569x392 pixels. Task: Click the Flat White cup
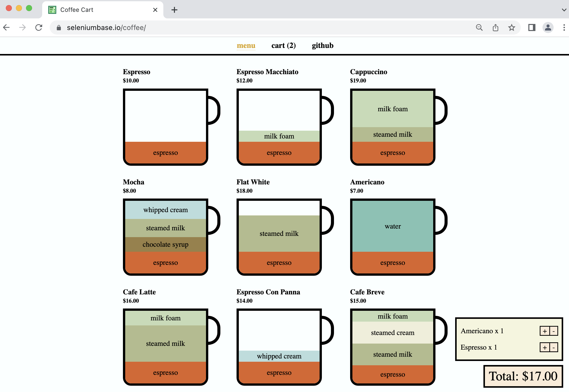[279, 237]
